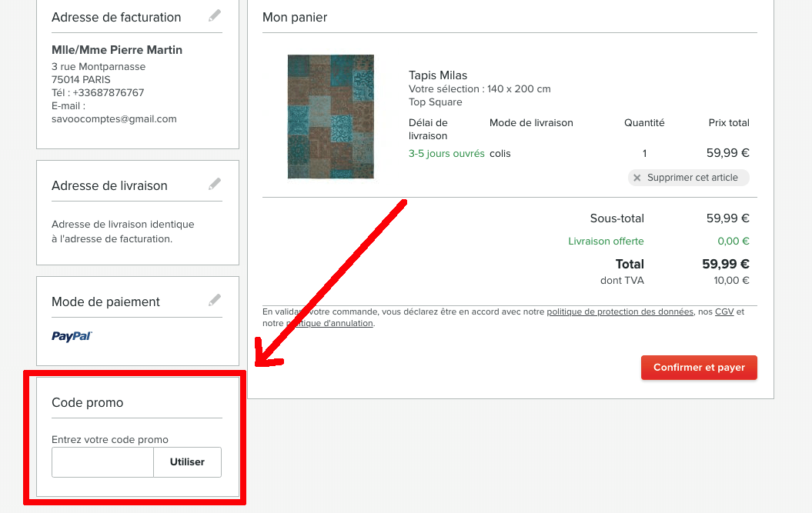812x513 pixels.
Task: Click the Mon panier heading
Action: pyautogui.click(x=295, y=18)
